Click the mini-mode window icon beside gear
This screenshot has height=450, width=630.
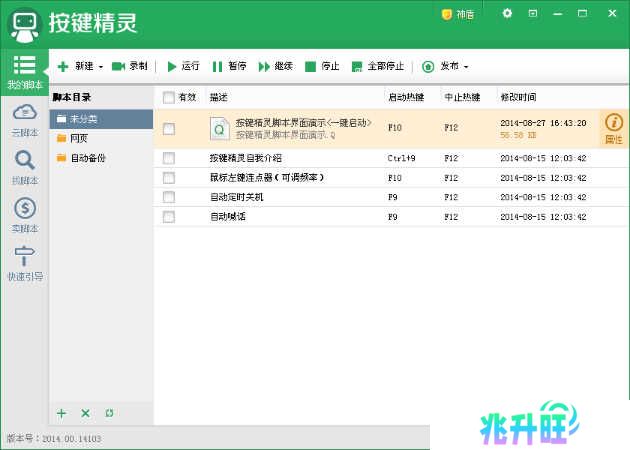[532, 14]
